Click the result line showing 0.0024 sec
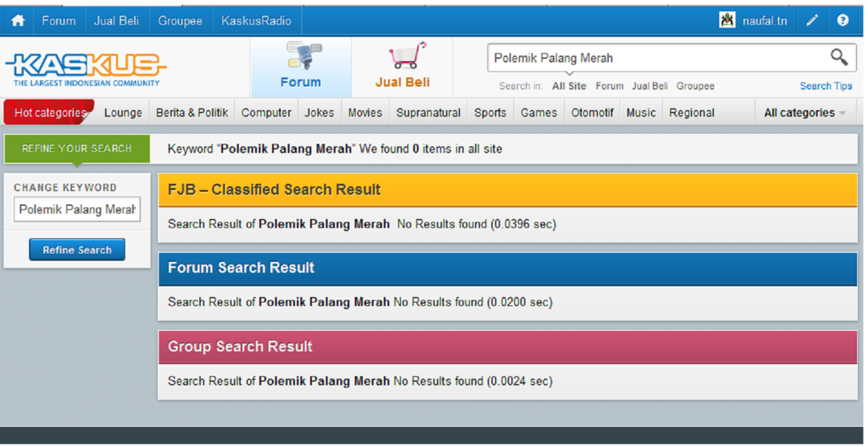868x447 pixels. coord(360,381)
